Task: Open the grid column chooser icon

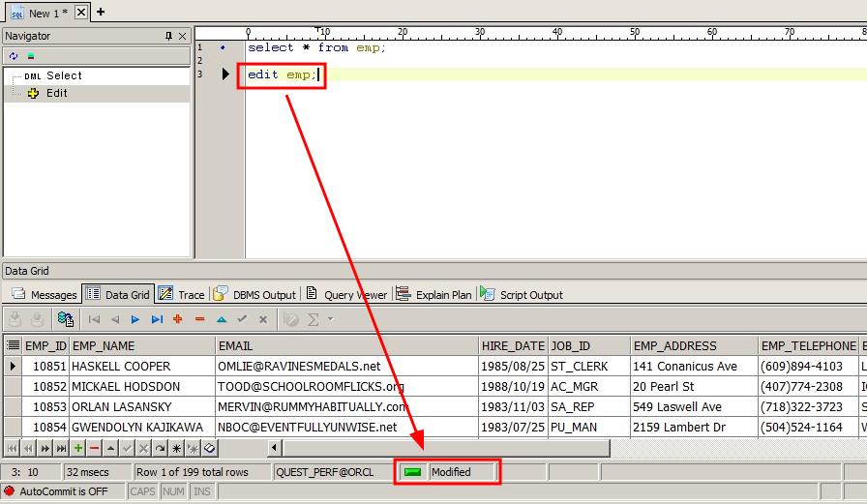Action: 13,345
